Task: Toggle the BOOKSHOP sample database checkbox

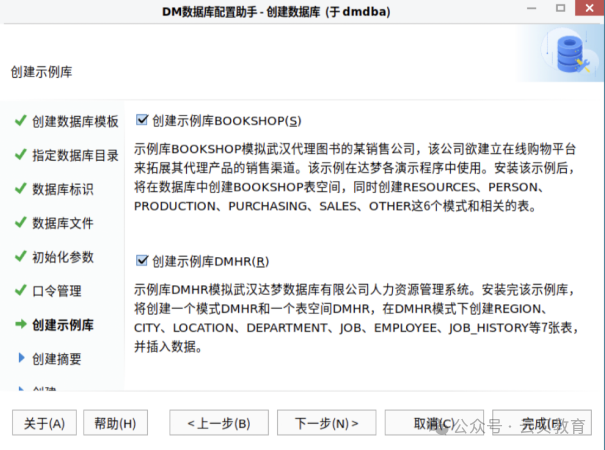Action: [x=142, y=120]
